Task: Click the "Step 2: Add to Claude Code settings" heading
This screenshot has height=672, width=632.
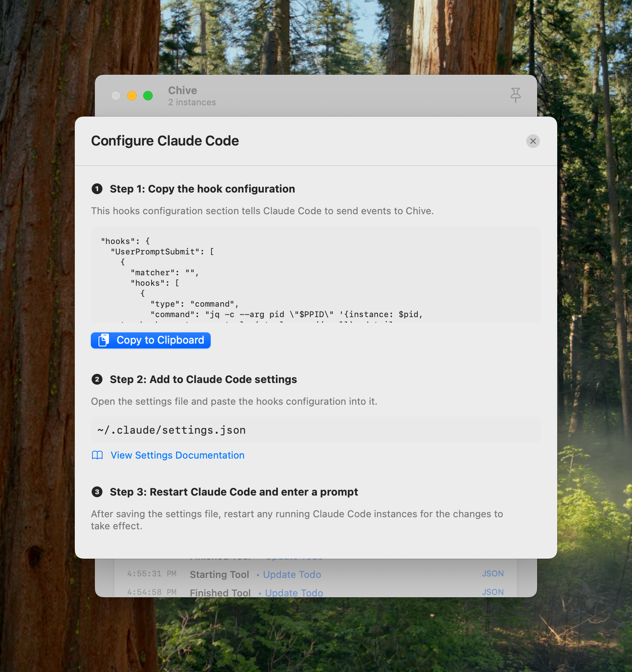Action: coord(203,379)
